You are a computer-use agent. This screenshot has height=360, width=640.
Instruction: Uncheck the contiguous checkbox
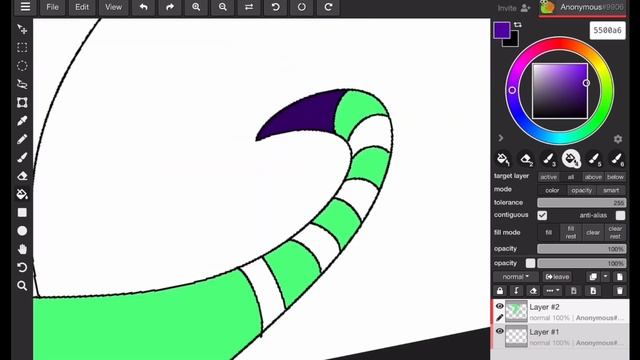pyautogui.click(x=542, y=215)
